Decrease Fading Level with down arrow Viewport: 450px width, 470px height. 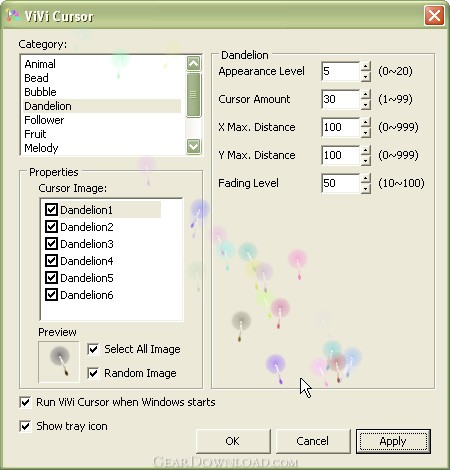coord(366,188)
